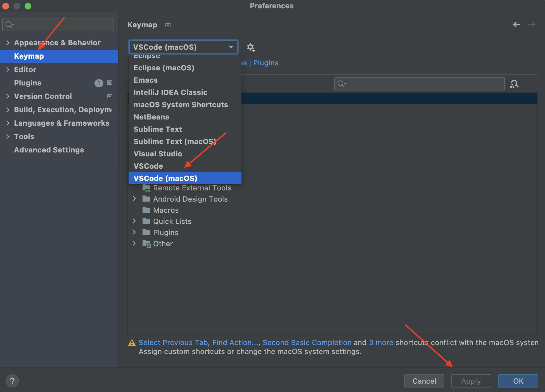Screen dimensions: 545x392
Task: Select the Macros row in action tree
Action: (x=333, y=210)
